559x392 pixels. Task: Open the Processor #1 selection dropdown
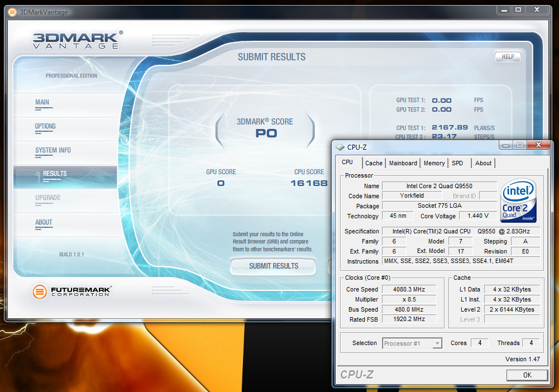(412, 343)
